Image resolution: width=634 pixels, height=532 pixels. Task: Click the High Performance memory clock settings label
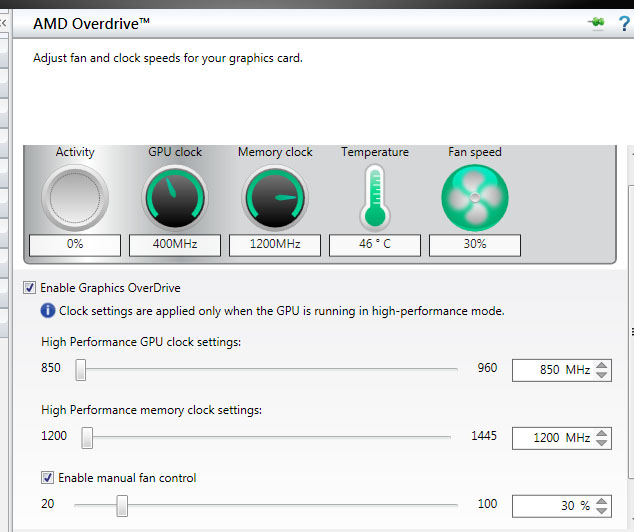pos(152,410)
